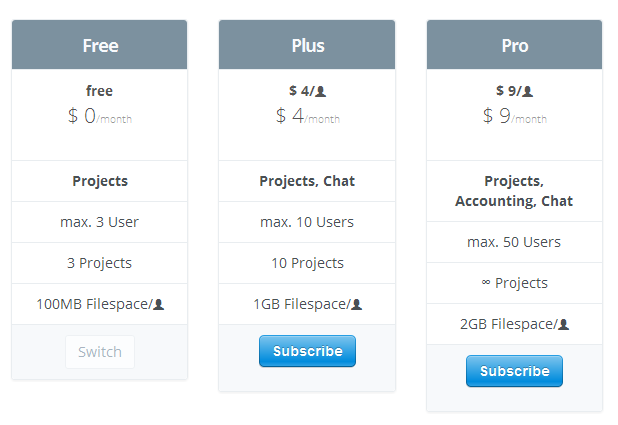618x425 pixels.
Task: Subscribe to the Pro plan
Action: click(514, 371)
